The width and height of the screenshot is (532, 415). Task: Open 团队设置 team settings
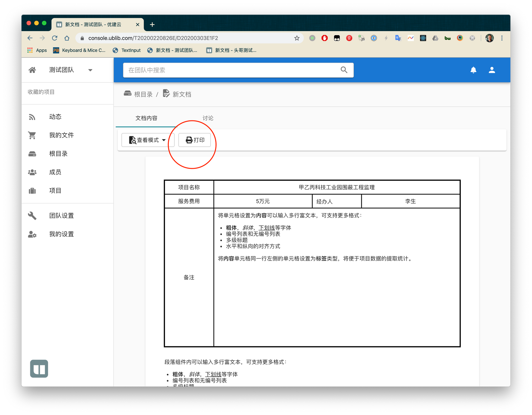[61, 215]
